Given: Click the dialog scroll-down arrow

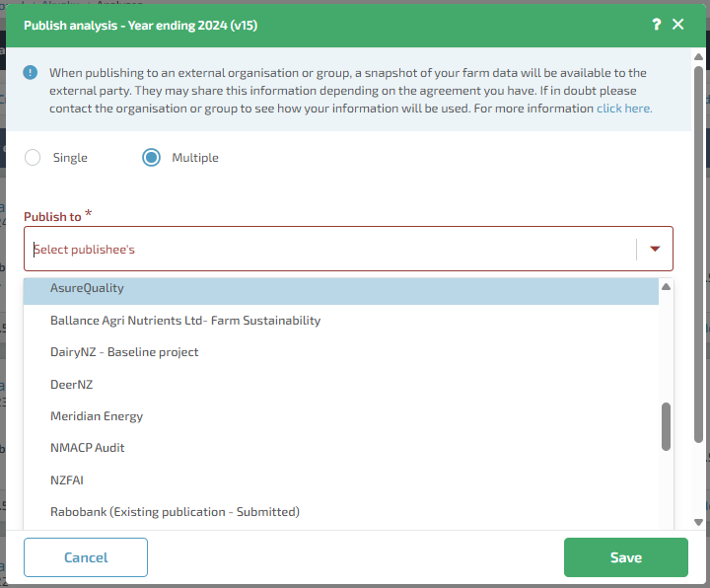Looking at the screenshot, I should coord(699,522).
